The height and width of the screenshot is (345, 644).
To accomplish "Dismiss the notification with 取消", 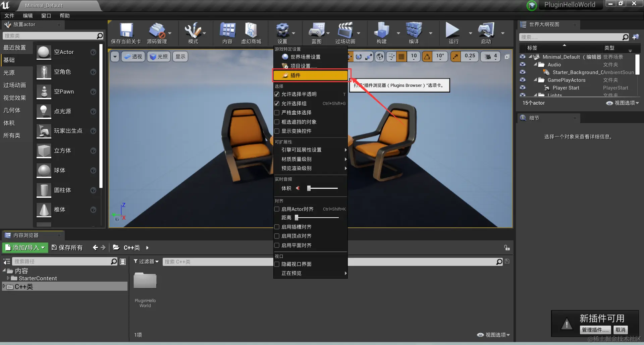I will pyautogui.click(x=621, y=330).
